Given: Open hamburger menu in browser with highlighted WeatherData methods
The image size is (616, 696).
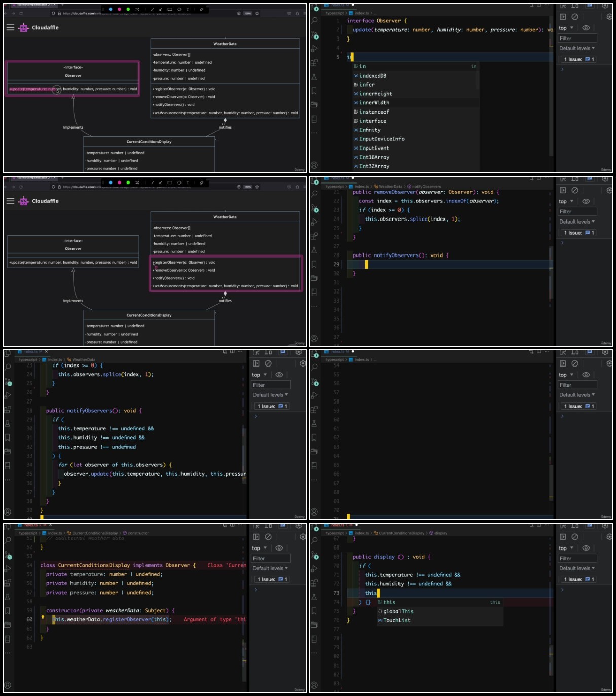Looking at the screenshot, I should 10,201.
